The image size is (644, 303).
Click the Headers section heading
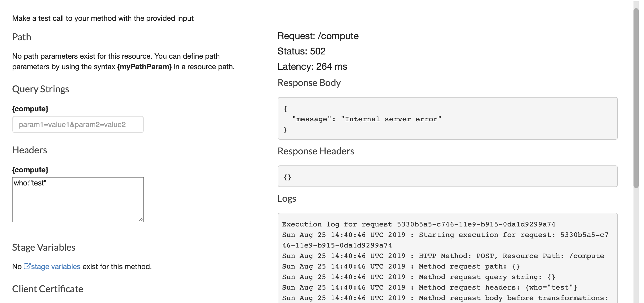[x=29, y=150]
